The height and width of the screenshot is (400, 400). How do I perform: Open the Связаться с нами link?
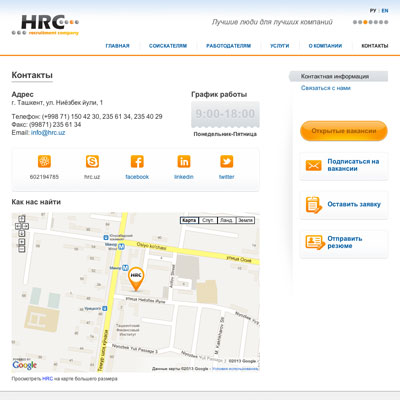[x=326, y=88]
